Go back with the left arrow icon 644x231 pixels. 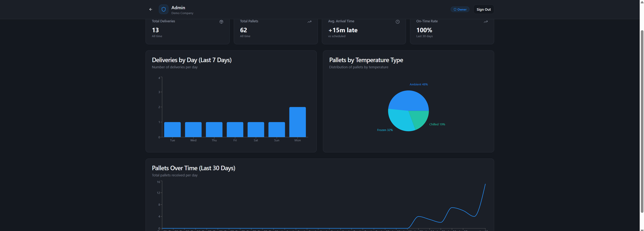coord(150,9)
